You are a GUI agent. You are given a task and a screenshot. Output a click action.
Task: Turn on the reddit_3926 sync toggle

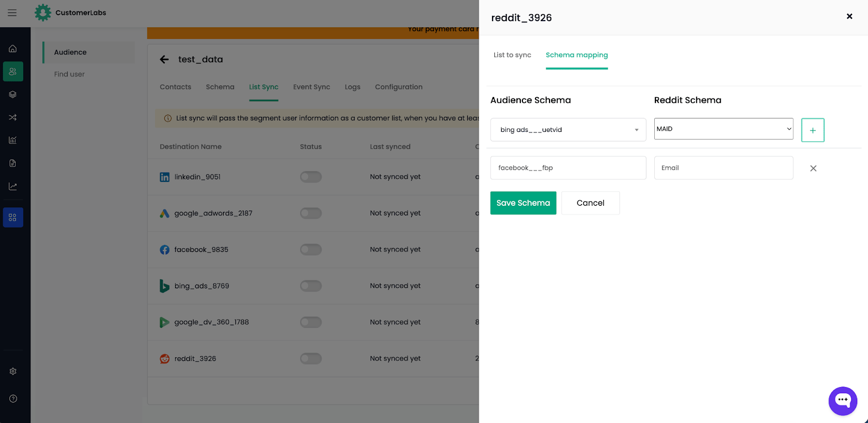tap(311, 359)
